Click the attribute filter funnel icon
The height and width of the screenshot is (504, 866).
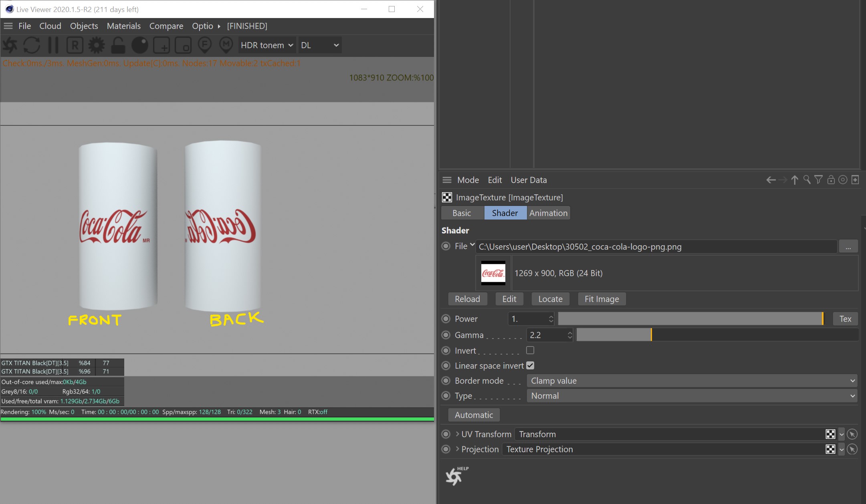[x=819, y=180]
